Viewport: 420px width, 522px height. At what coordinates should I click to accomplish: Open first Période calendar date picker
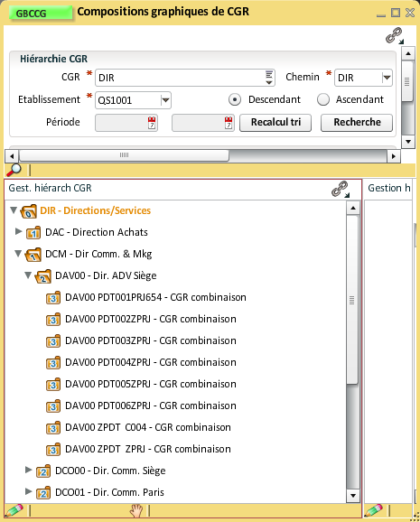[152, 123]
